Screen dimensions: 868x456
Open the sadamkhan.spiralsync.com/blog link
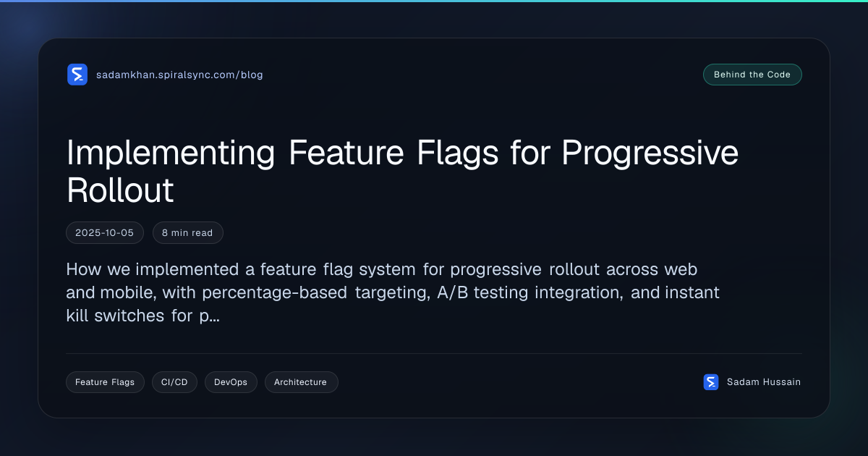[x=179, y=75]
